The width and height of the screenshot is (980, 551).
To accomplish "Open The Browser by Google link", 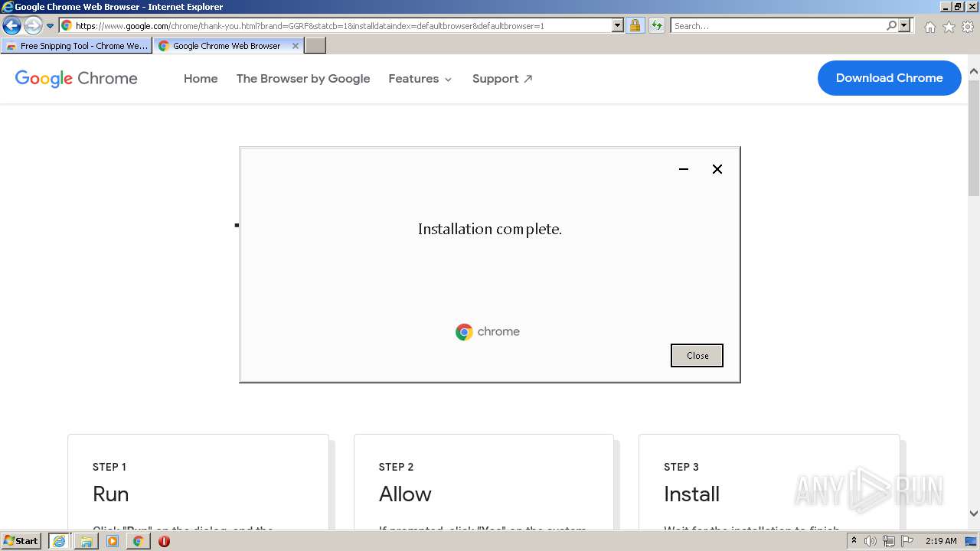I will point(303,78).
